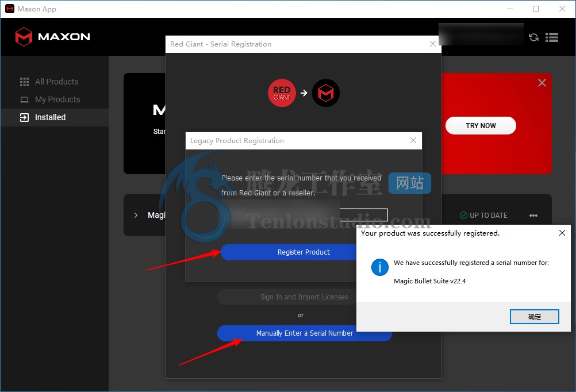Viewport: 576px width, 392px height.
Task: Close the Legacy Product Registration dialog
Action: coord(413,140)
